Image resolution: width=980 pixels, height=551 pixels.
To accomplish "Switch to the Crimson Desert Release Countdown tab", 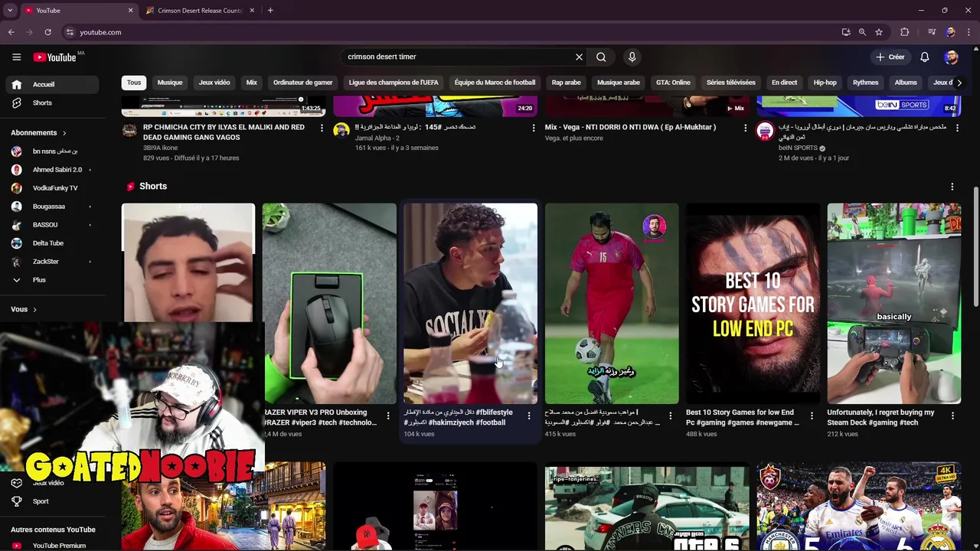I will click(x=199, y=11).
